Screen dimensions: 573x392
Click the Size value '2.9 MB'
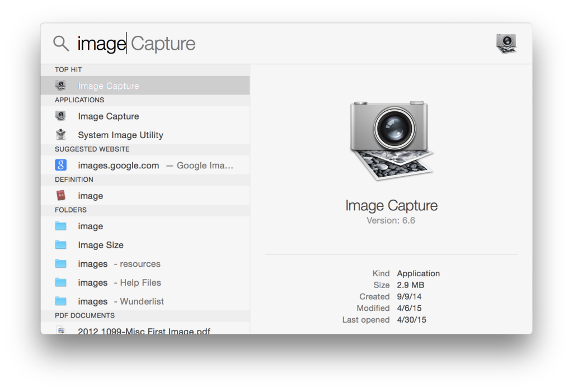410,285
